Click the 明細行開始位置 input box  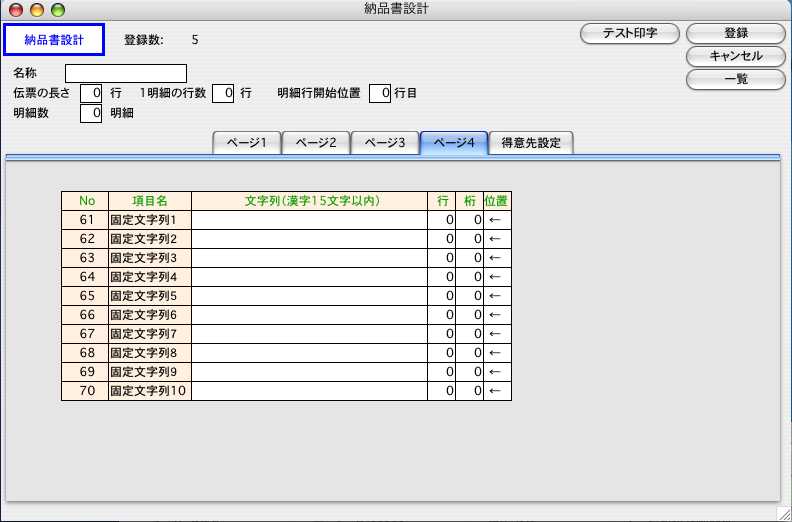coord(380,93)
